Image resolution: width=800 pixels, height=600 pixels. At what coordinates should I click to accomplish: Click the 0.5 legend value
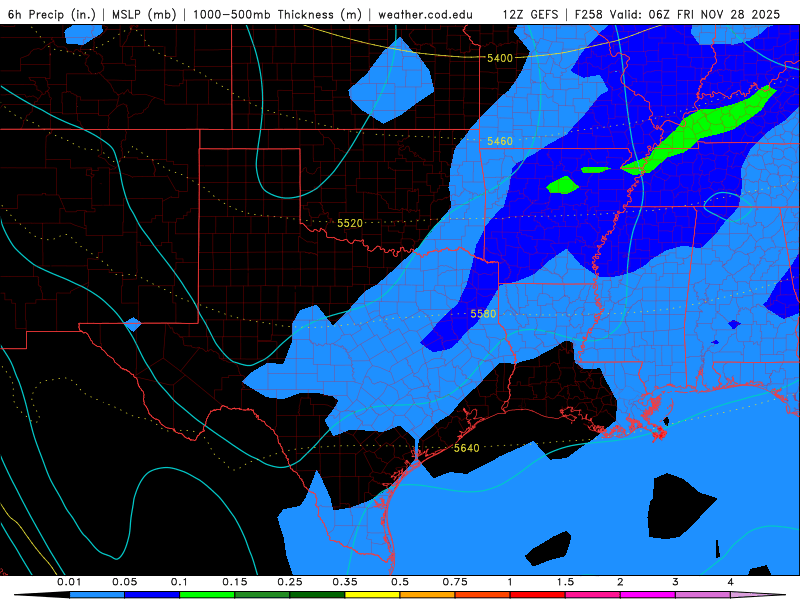point(400,582)
